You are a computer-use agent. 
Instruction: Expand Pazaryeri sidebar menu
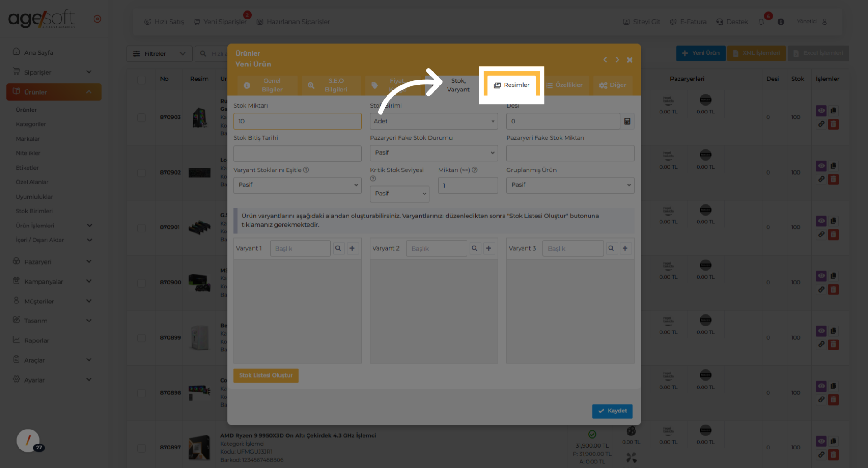click(x=54, y=261)
